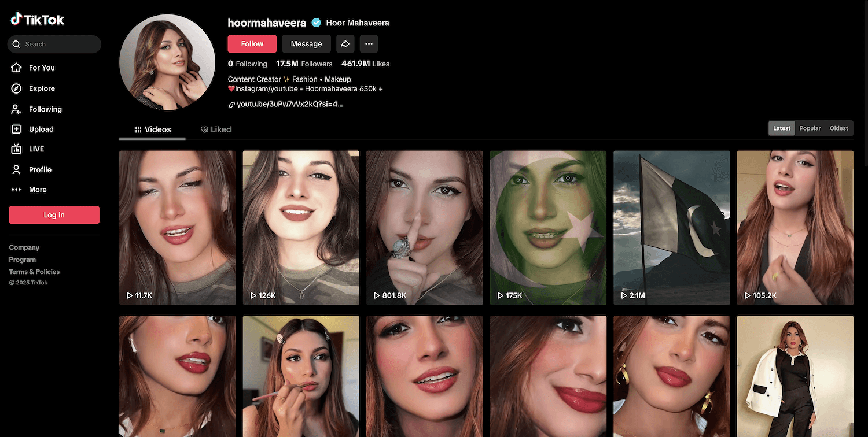The height and width of the screenshot is (437, 868).
Task: Open the youtu.be profile link
Action: coord(289,105)
